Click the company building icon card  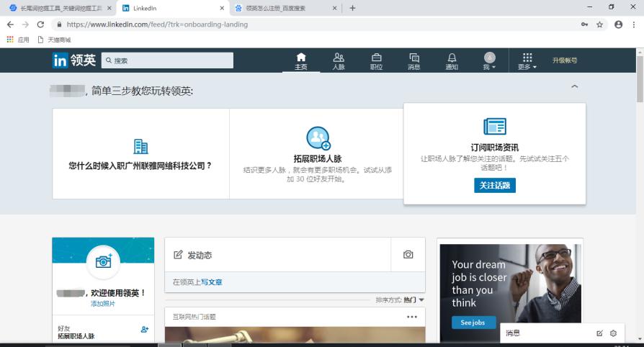point(140,146)
